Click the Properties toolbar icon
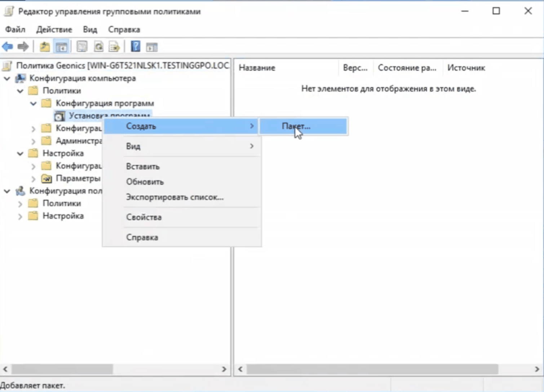544x392 pixels. 82,47
